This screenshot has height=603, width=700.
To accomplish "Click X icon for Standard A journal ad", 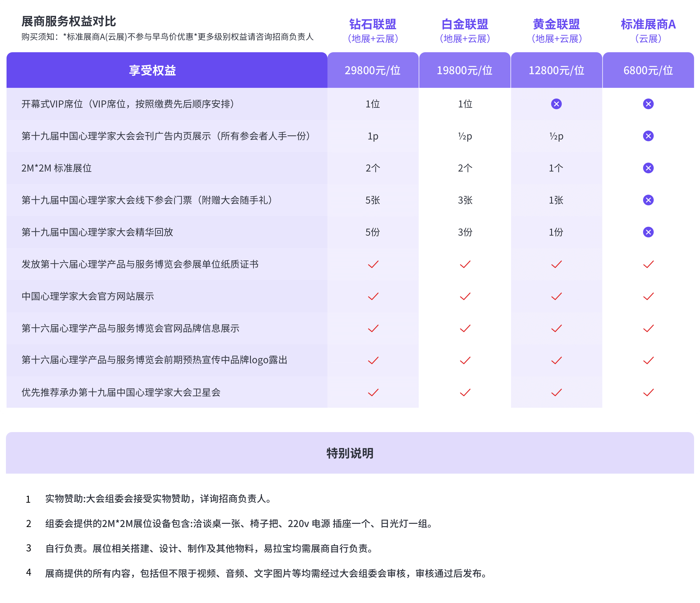I will pos(648,136).
